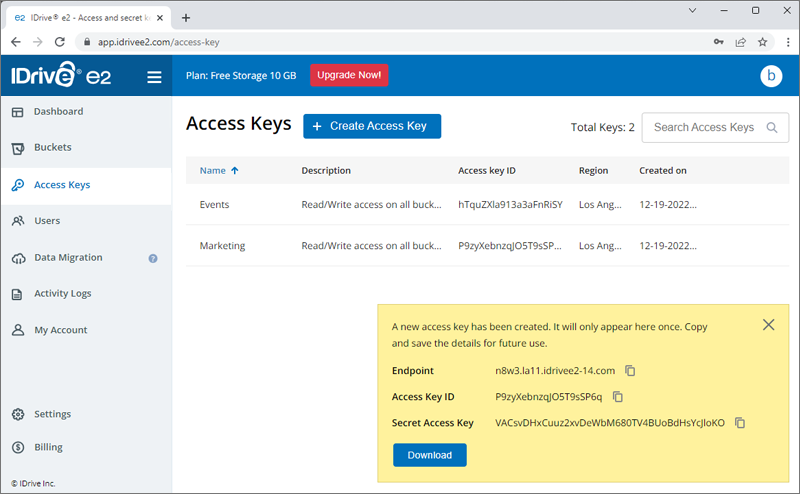Click the share page icon
The height and width of the screenshot is (494, 800).
(x=740, y=42)
